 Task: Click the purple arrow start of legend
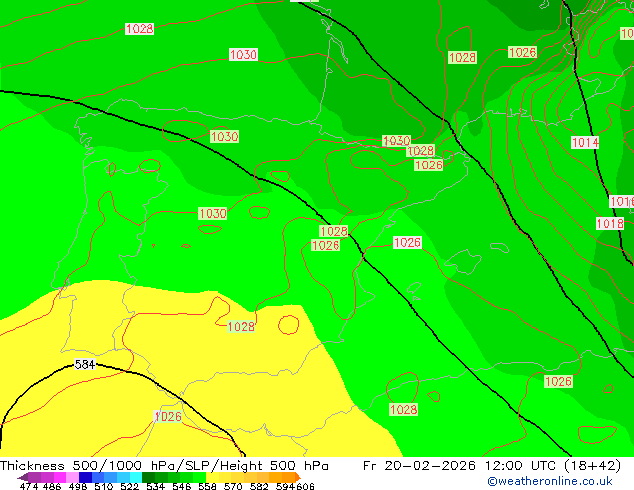tap(22, 477)
